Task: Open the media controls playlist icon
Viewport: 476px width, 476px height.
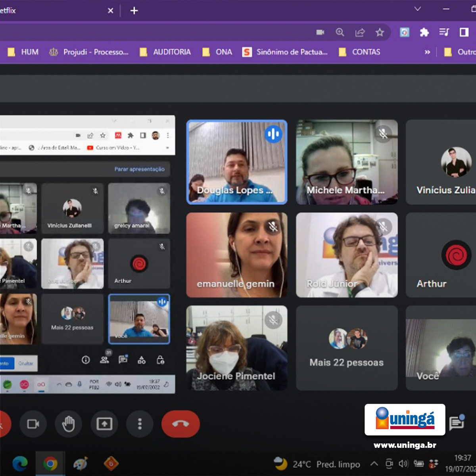Action: [444, 33]
